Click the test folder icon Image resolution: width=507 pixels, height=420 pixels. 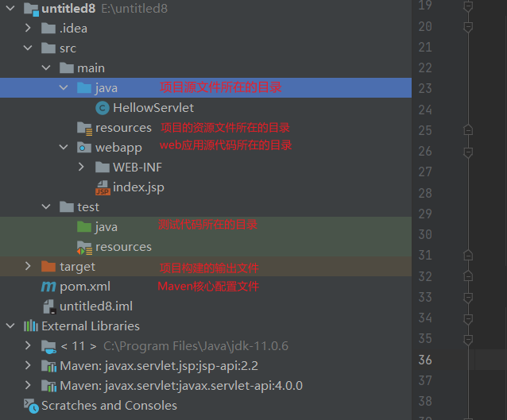coord(67,207)
